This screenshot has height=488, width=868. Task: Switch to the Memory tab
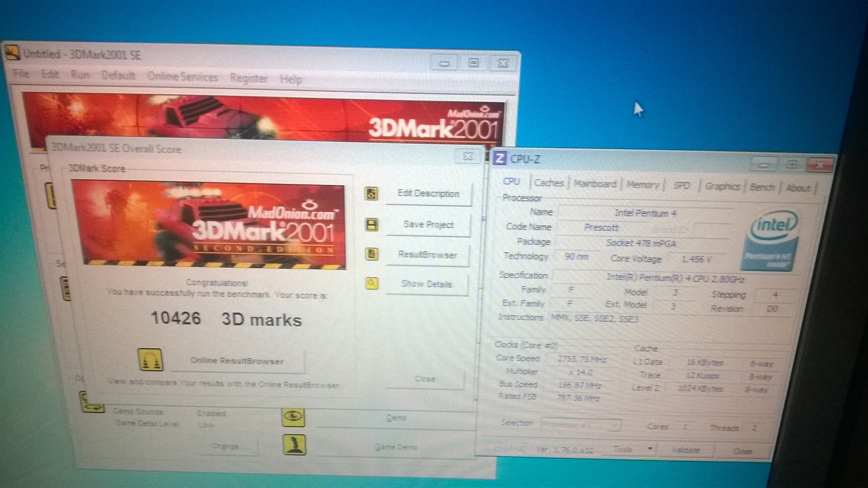[643, 185]
